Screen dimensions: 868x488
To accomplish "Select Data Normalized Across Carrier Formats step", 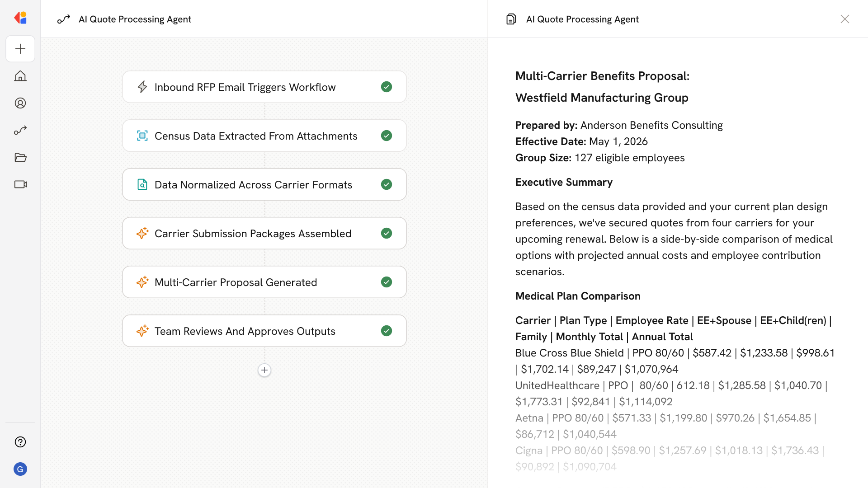I will tap(253, 184).
